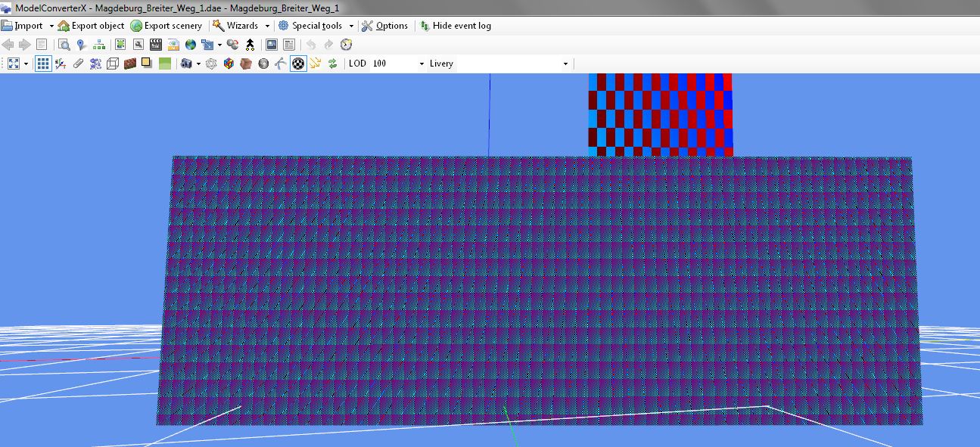Open the Wizards menu

tap(236, 26)
